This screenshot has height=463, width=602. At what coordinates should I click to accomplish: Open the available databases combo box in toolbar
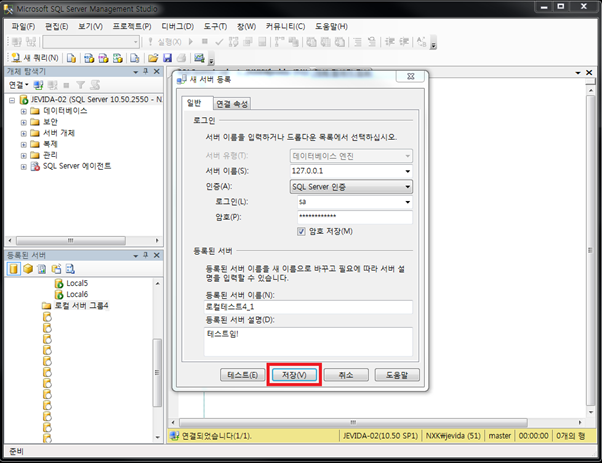click(91, 41)
